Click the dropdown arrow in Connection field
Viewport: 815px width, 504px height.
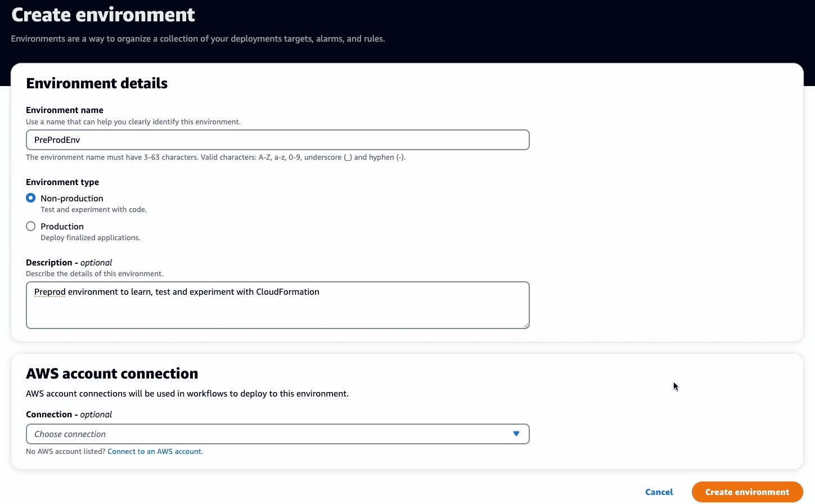[516, 434]
